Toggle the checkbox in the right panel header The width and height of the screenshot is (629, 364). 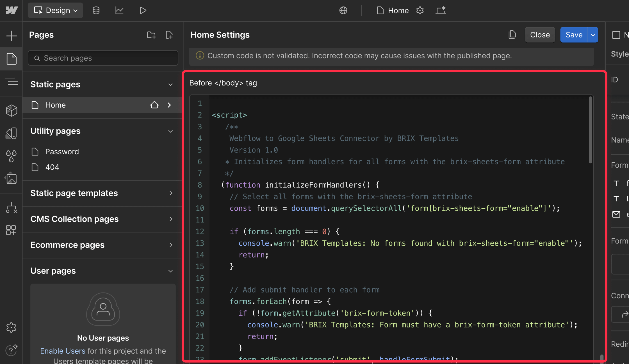click(616, 35)
